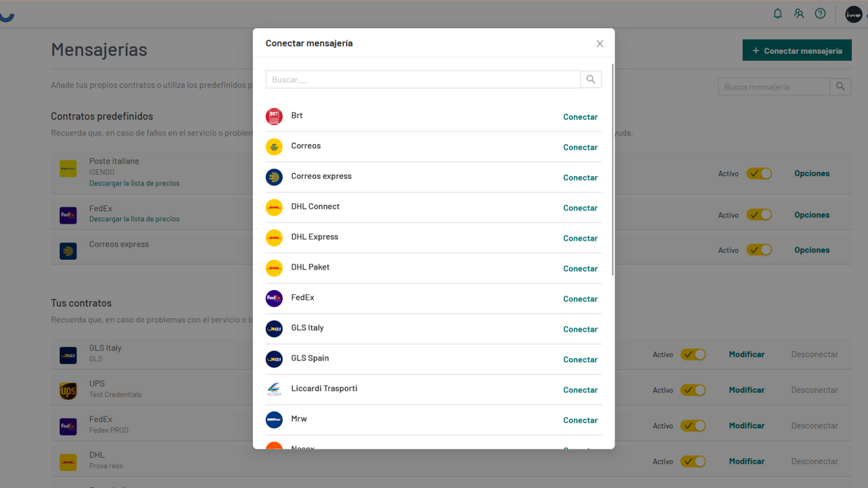The image size is (868, 488).
Task: Connect the Mrw carrier
Action: click(580, 420)
